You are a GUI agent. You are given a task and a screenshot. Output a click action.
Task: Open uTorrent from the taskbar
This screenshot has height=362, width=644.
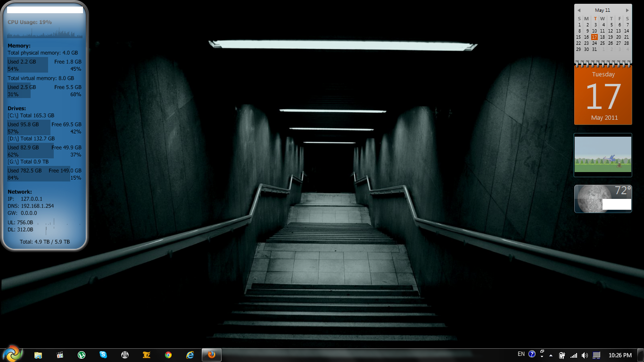pyautogui.click(x=82, y=355)
